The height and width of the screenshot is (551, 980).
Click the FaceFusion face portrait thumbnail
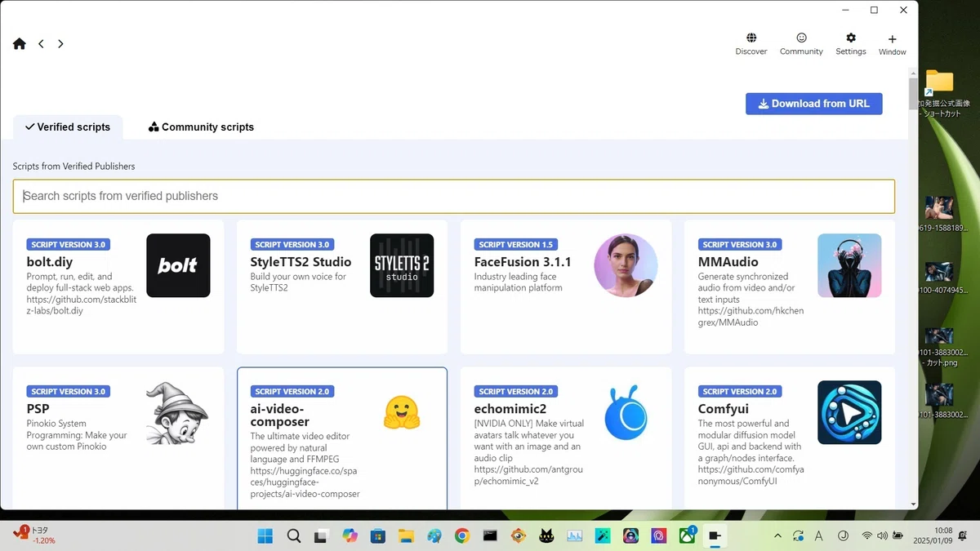pyautogui.click(x=626, y=265)
